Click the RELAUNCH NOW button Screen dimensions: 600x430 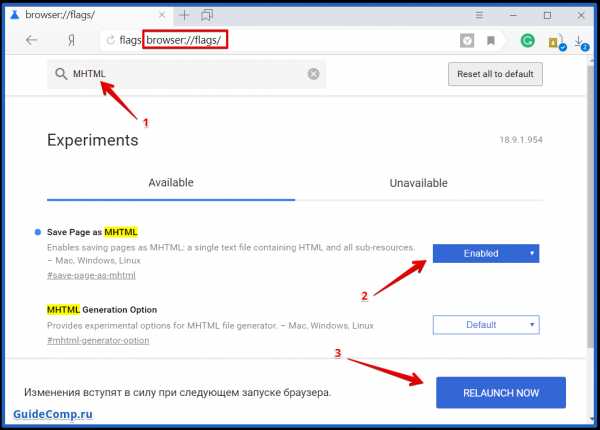tap(501, 392)
